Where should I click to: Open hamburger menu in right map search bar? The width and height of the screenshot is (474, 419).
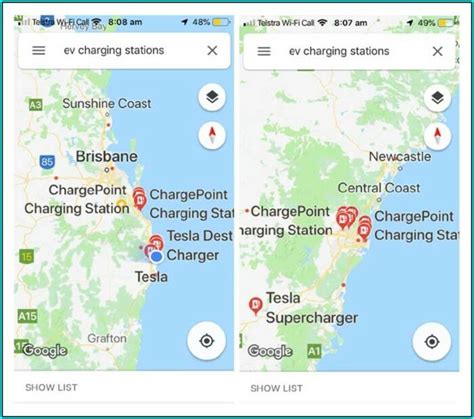coord(264,51)
